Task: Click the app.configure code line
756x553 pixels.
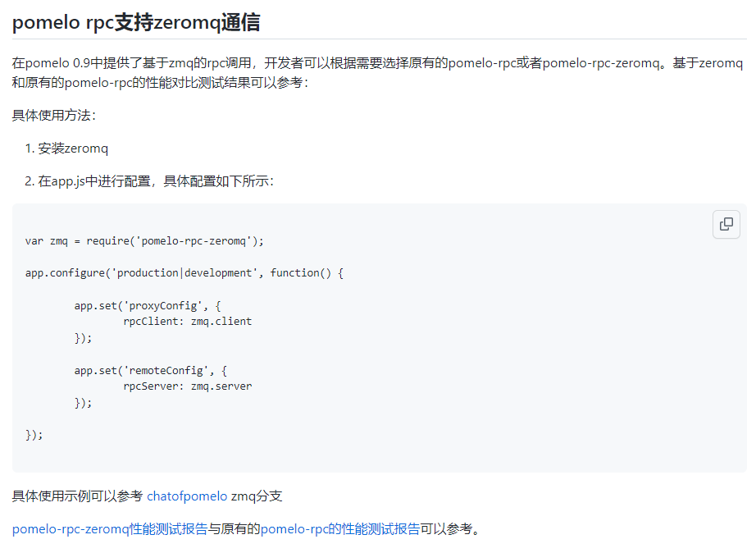Action: pos(184,272)
